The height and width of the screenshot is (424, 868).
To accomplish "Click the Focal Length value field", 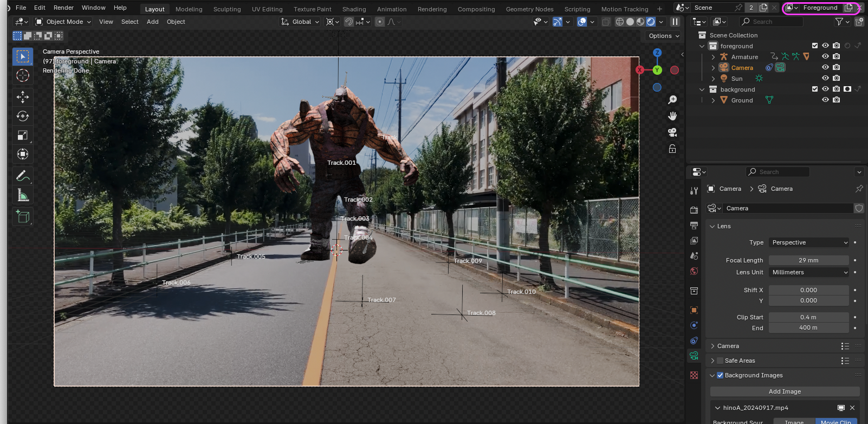I will tap(808, 260).
